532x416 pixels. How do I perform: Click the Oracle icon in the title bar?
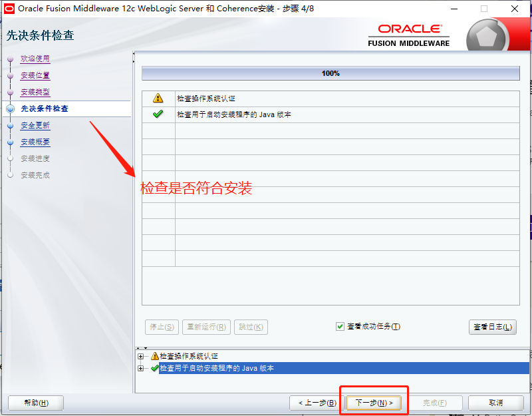pos(9,9)
